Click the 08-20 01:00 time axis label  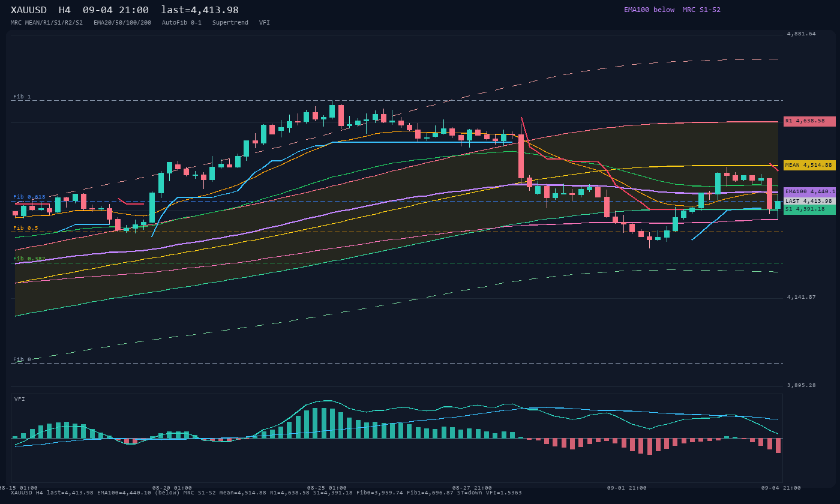(172, 488)
